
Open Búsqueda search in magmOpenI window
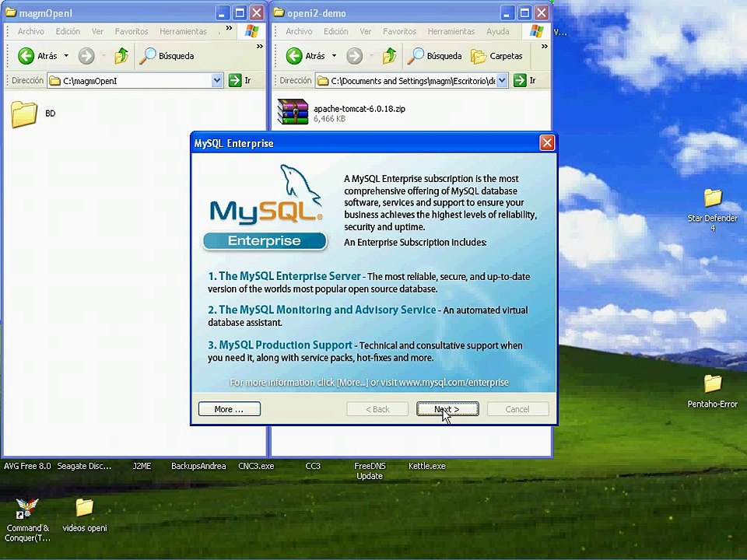(x=167, y=56)
